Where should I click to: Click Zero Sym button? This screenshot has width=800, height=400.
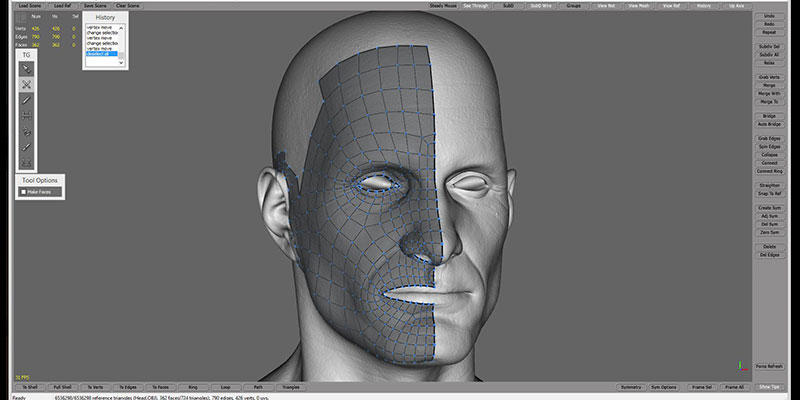(x=769, y=232)
